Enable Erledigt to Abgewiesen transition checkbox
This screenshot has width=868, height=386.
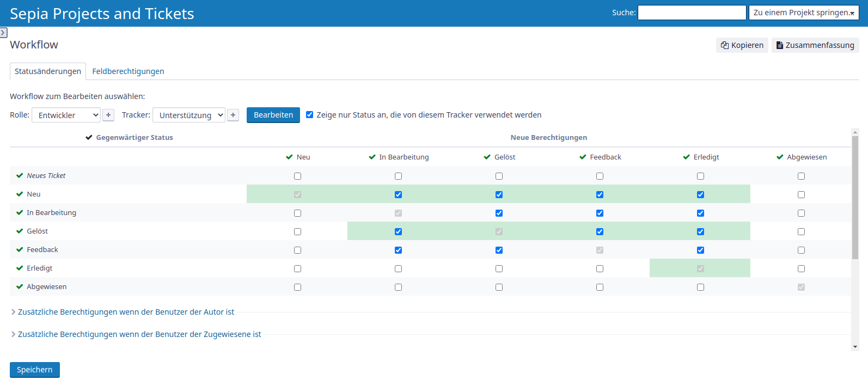(801, 269)
